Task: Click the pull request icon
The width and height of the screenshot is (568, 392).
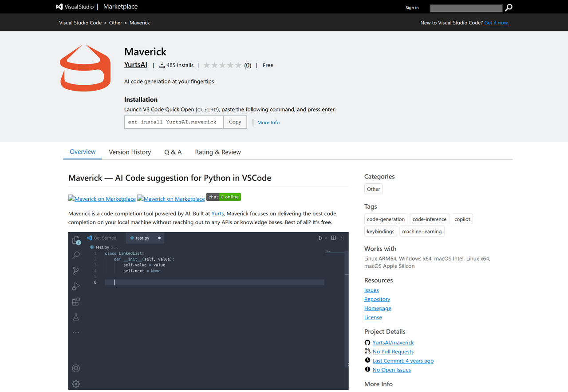Action: [x=367, y=351]
